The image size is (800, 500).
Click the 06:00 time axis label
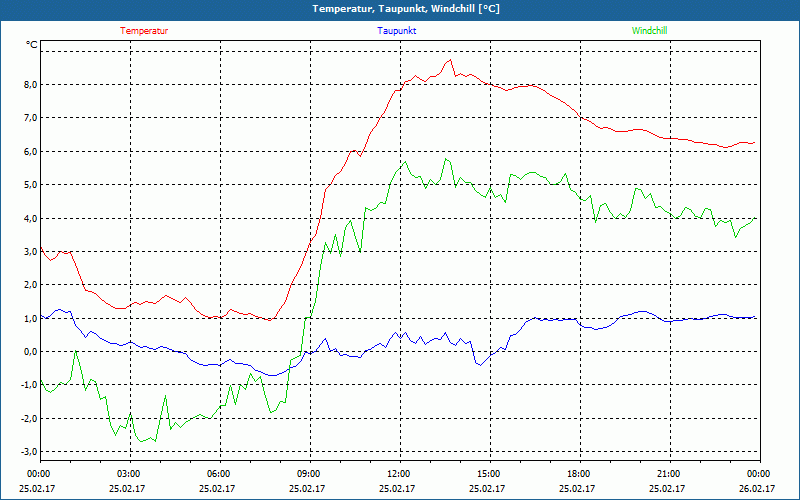[x=218, y=474]
